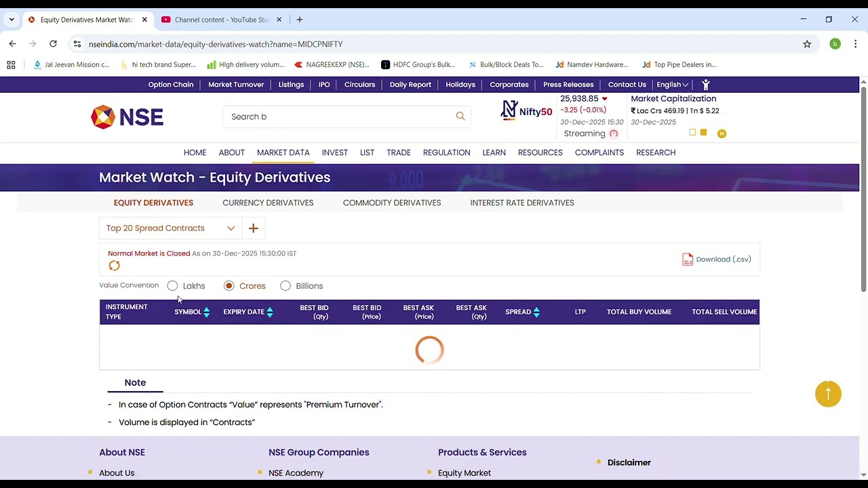Close the Channel content YouTube Studio tab
This screenshot has height=488, width=868.
click(279, 20)
